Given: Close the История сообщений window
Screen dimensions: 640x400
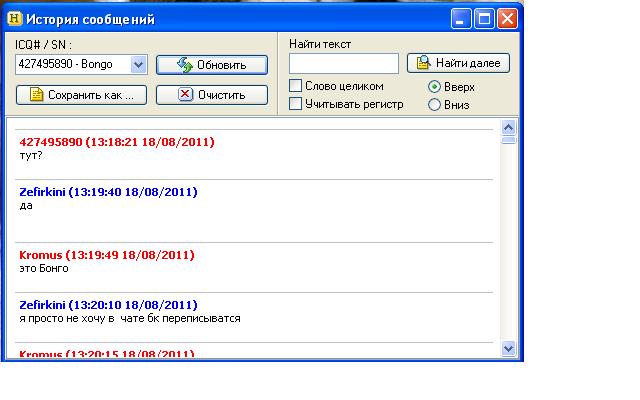Looking at the screenshot, I should pos(507,19).
